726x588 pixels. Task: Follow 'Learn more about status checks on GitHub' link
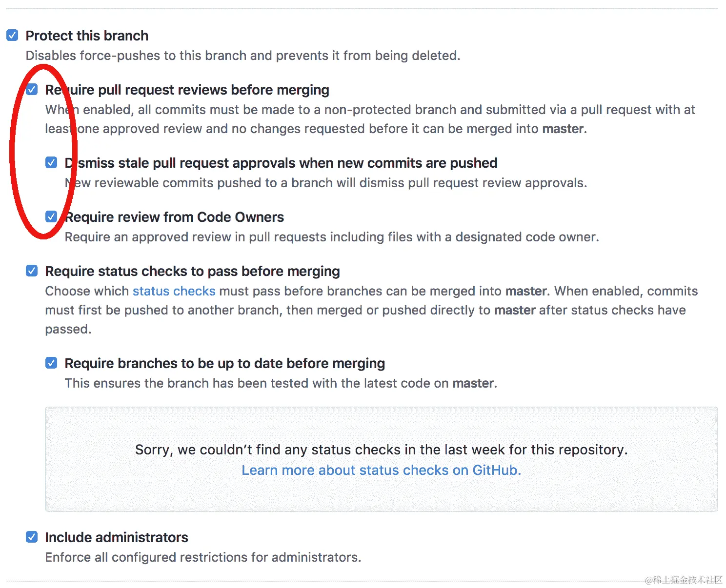[x=382, y=470]
